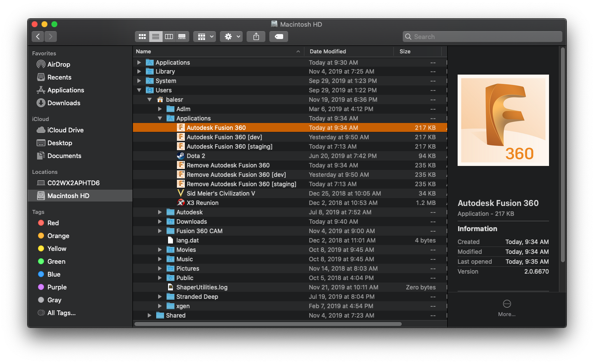594x364 pixels.
Task: Sort by Date Modified column header
Action: (x=328, y=51)
